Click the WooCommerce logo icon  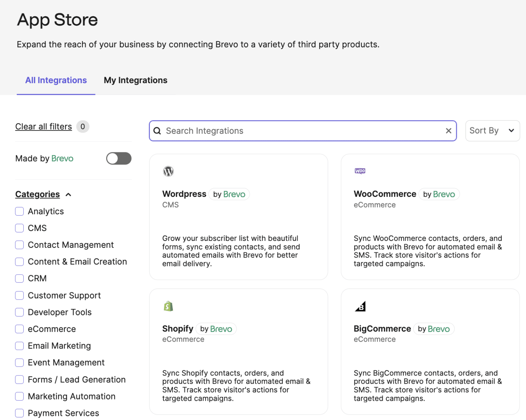(x=360, y=171)
